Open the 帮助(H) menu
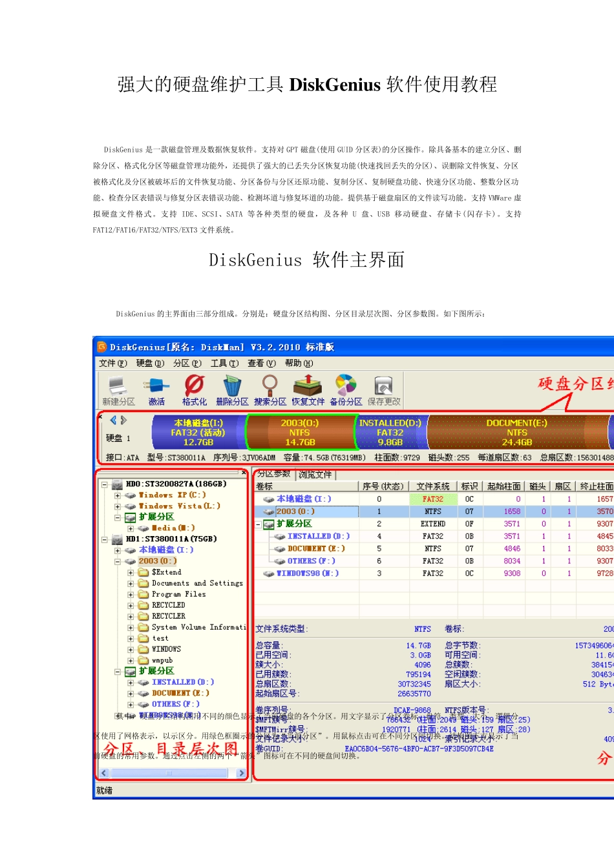This screenshot has width=614, height=868. [x=299, y=364]
